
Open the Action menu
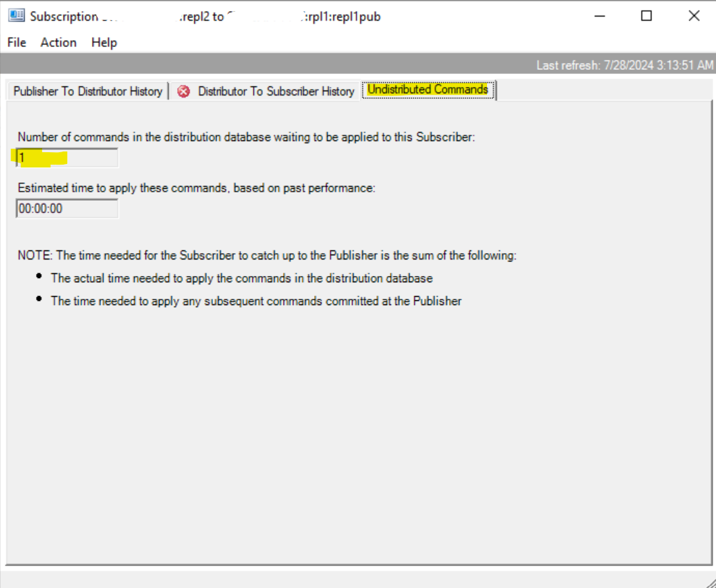(58, 42)
